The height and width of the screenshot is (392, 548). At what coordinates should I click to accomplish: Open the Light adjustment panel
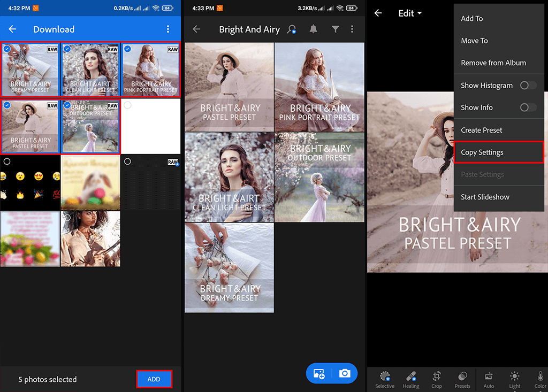514,379
